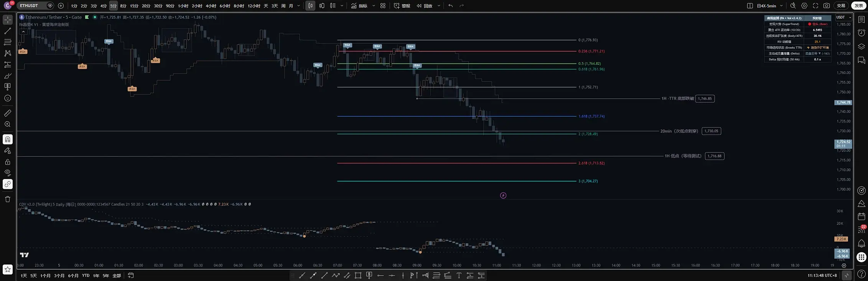868x281 pixels.
Task: Select the 5分 active timeframe
Action: 113,6
